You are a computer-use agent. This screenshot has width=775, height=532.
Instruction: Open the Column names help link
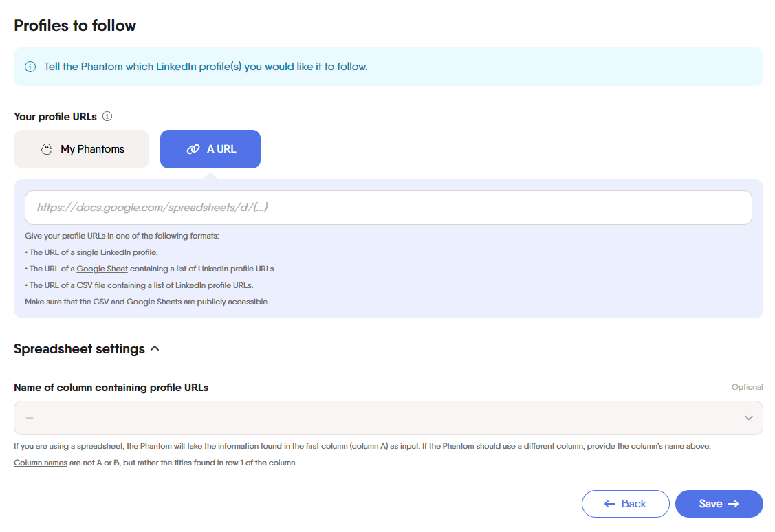41,463
